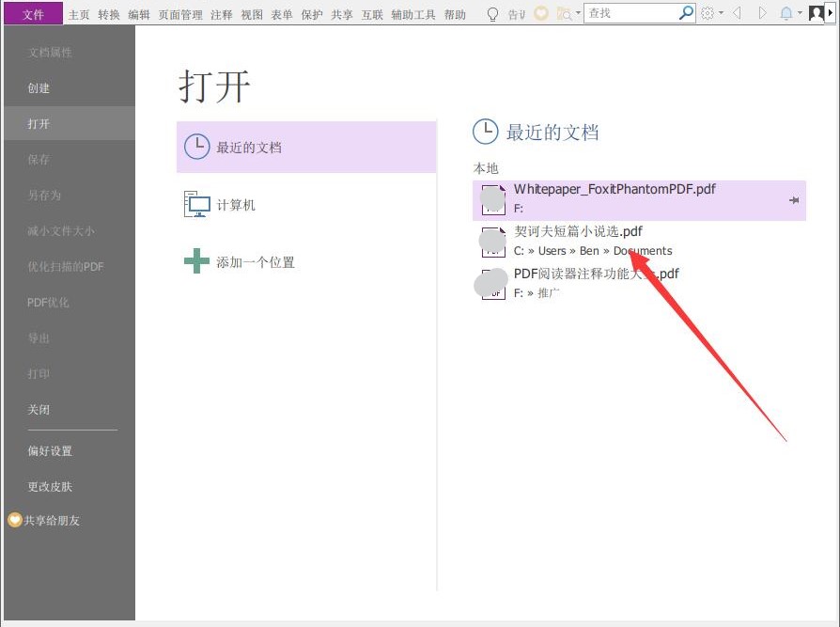Open the user avatar account icon

[x=816, y=13]
